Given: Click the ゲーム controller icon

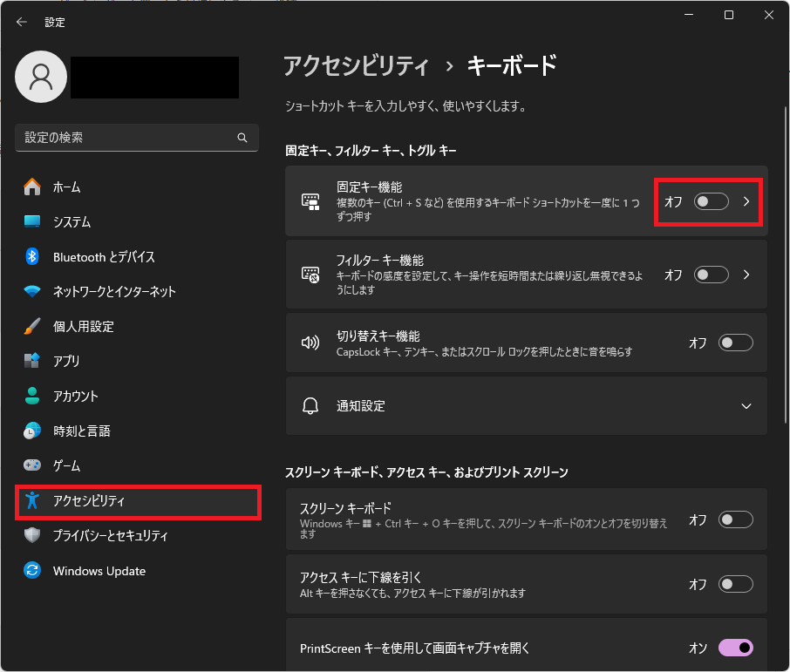Looking at the screenshot, I should click(32, 466).
